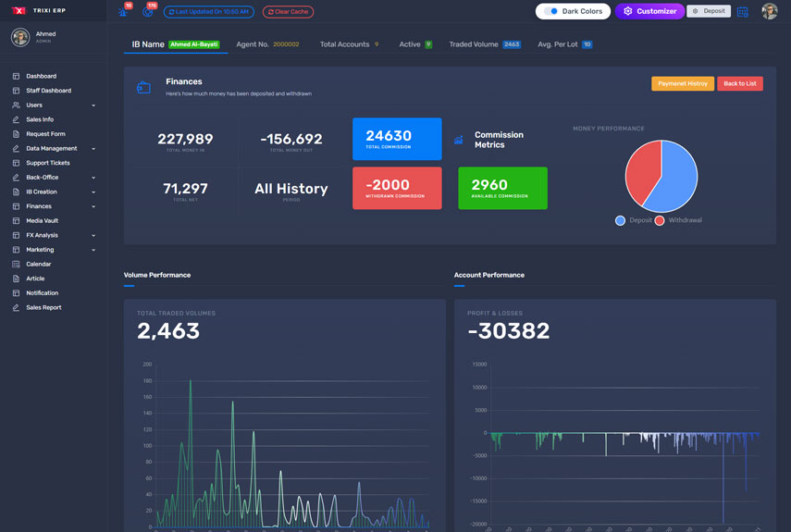Click the Media Vault sidebar icon
Screen dimensions: 791x532
(16, 221)
